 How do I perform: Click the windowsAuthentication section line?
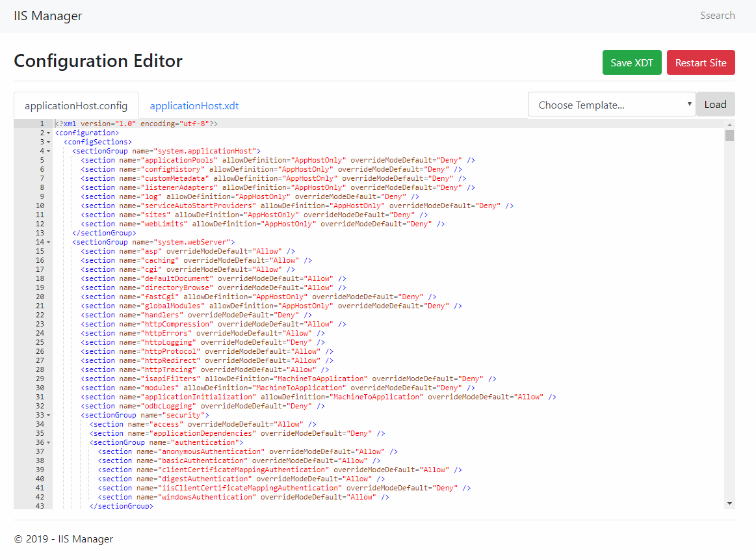[x=244, y=498]
